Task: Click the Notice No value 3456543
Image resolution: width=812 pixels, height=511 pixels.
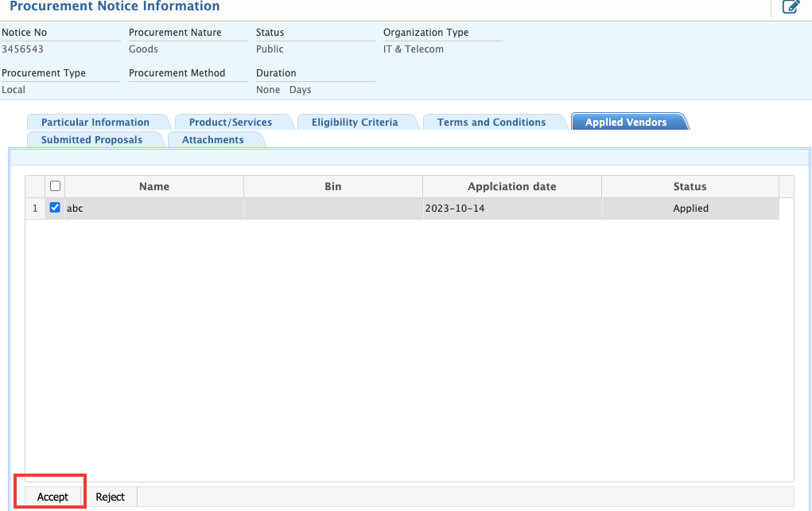Action: (22, 49)
